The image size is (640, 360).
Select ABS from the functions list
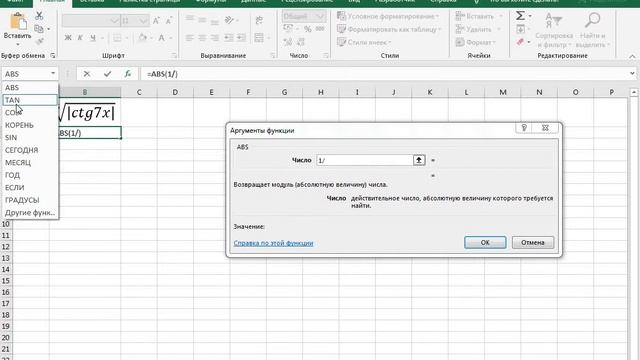tap(30, 87)
